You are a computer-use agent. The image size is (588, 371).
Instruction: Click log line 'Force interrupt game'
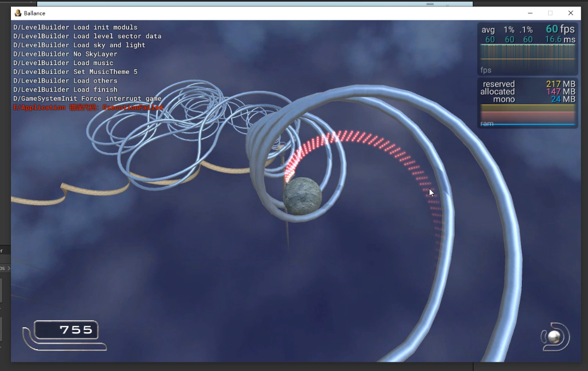(x=88, y=98)
